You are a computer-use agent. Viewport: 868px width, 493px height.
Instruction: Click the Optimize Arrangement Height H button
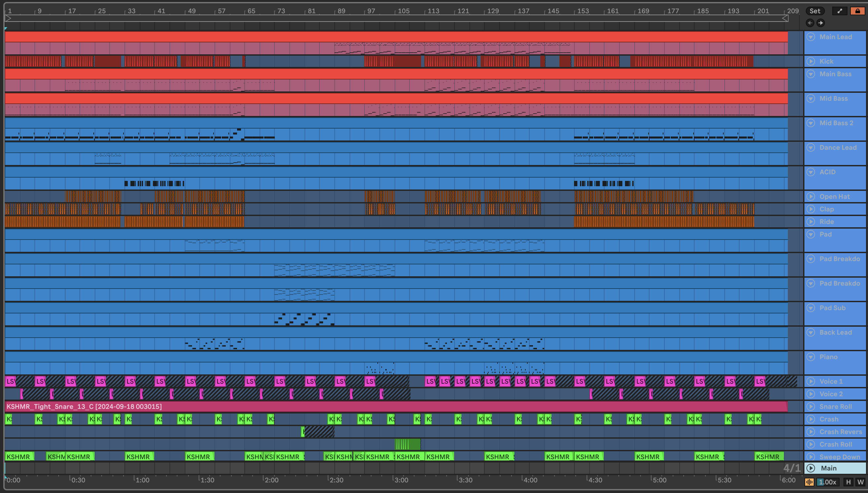coord(848,482)
